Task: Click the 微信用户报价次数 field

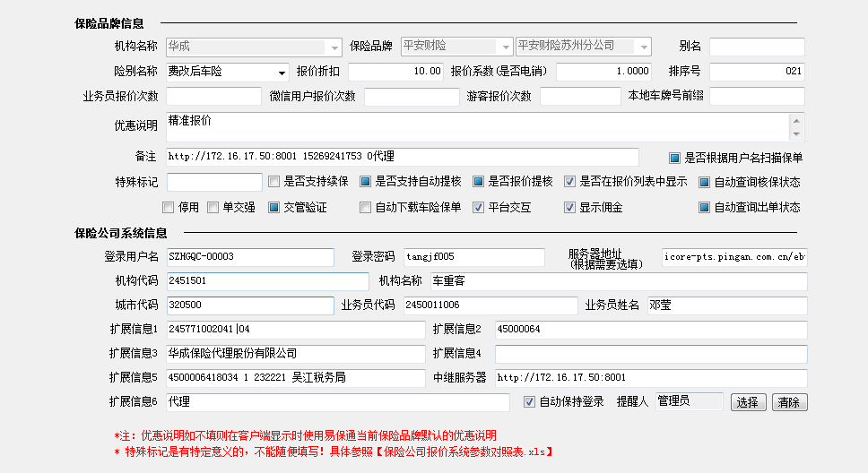Action: (412, 96)
